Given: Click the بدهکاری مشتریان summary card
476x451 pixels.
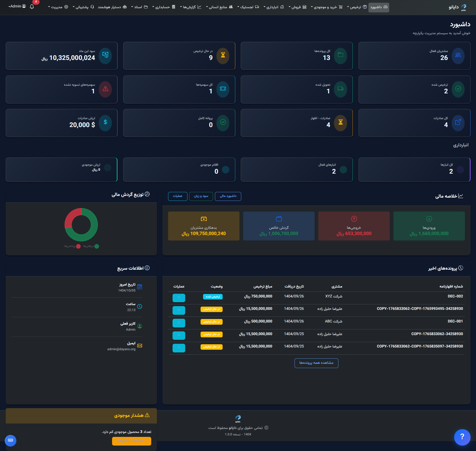Looking at the screenshot, I should pos(204,226).
